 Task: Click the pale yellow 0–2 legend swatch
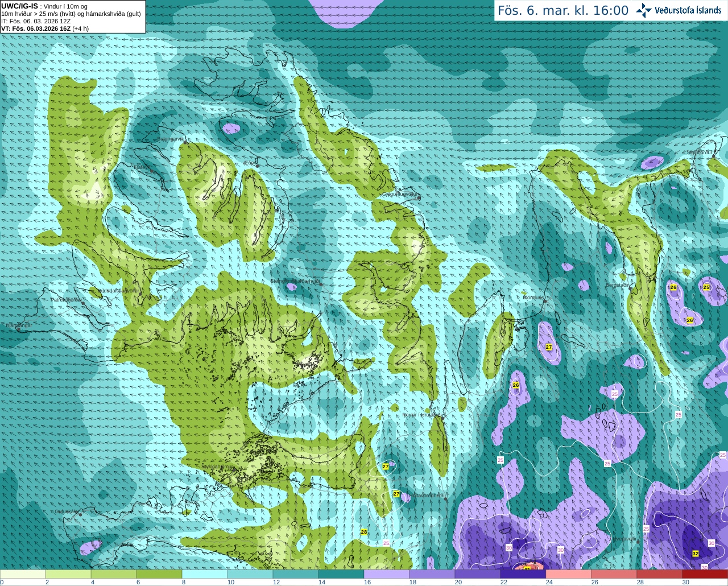tap(23, 575)
